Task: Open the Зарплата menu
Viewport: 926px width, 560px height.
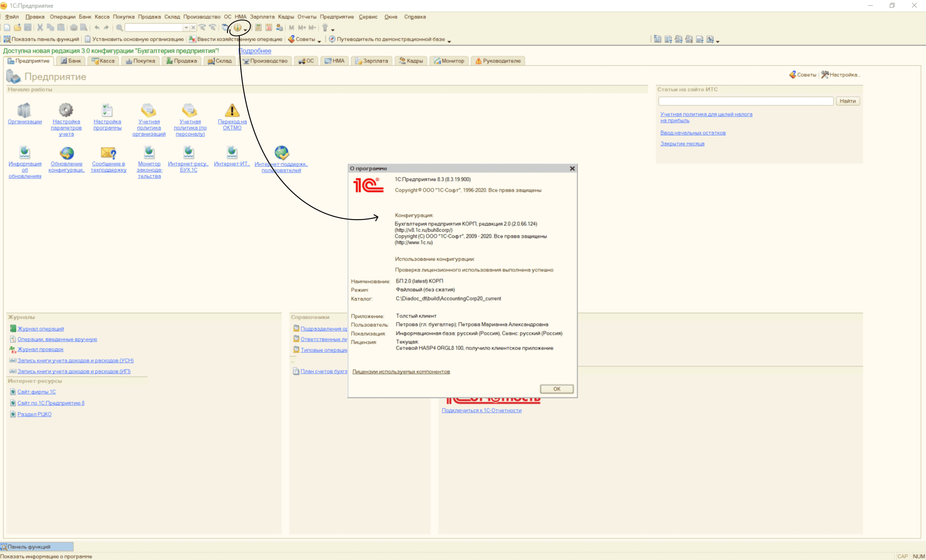Action: pyautogui.click(x=262, y=17)
